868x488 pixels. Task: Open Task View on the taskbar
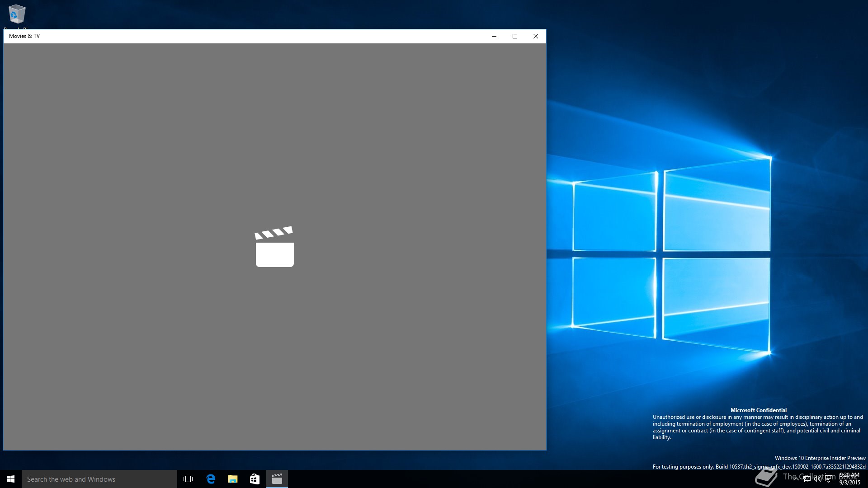tap(188, 479)
